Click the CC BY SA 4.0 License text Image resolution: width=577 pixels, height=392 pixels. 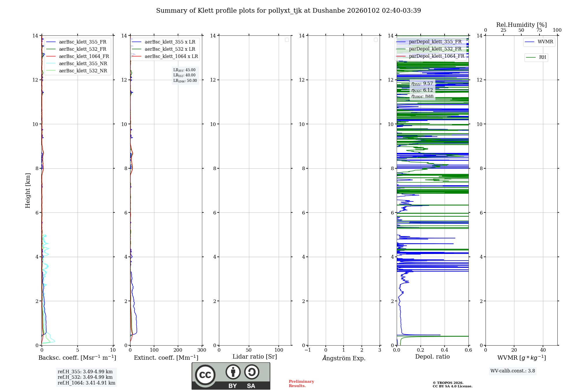(452, 386)
